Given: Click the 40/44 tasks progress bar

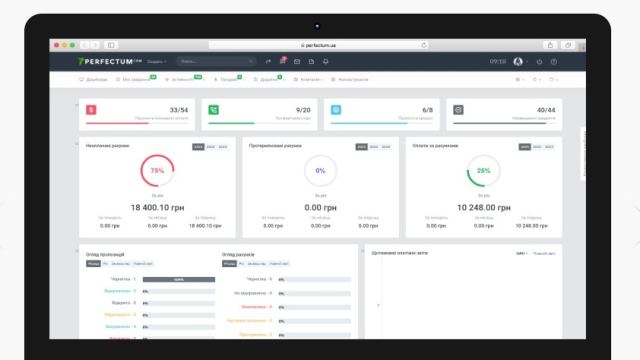Looking at the screenshot, I should tap(504, 123).
